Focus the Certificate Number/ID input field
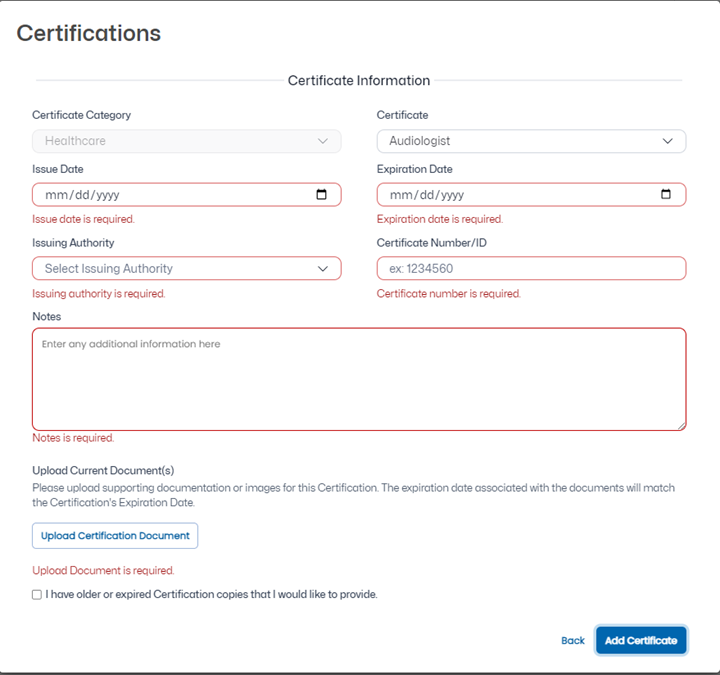720x675 pixels. click(x=530, y=269)
